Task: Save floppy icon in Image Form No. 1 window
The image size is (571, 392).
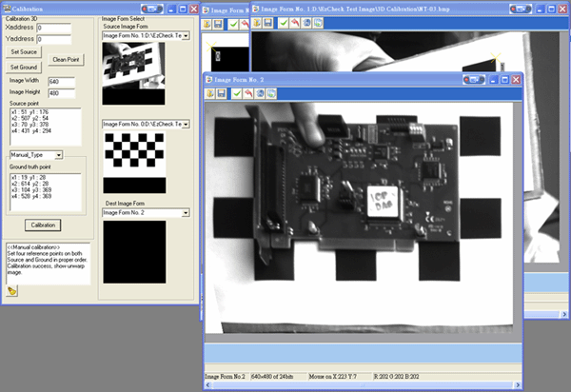Action: pos(267,23)
